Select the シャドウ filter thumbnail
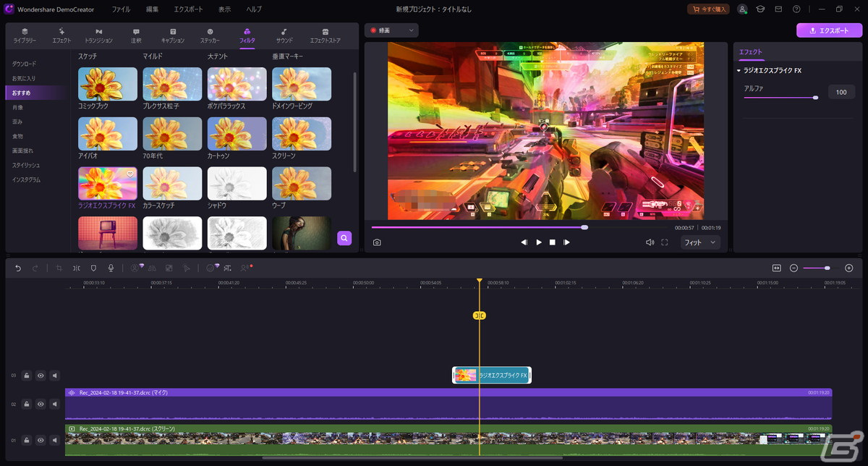Image resolution: width=868 pixels, height=466 pixels. pos(237,184)
